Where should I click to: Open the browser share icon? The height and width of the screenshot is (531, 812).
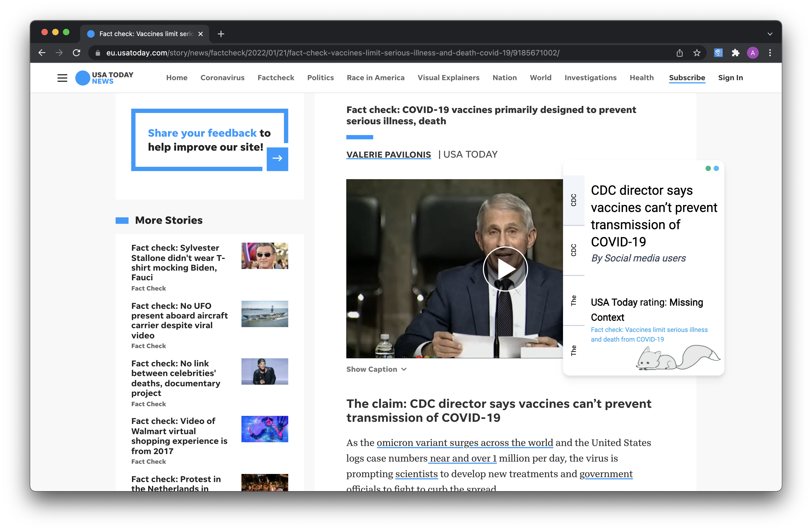click(679, 53)
